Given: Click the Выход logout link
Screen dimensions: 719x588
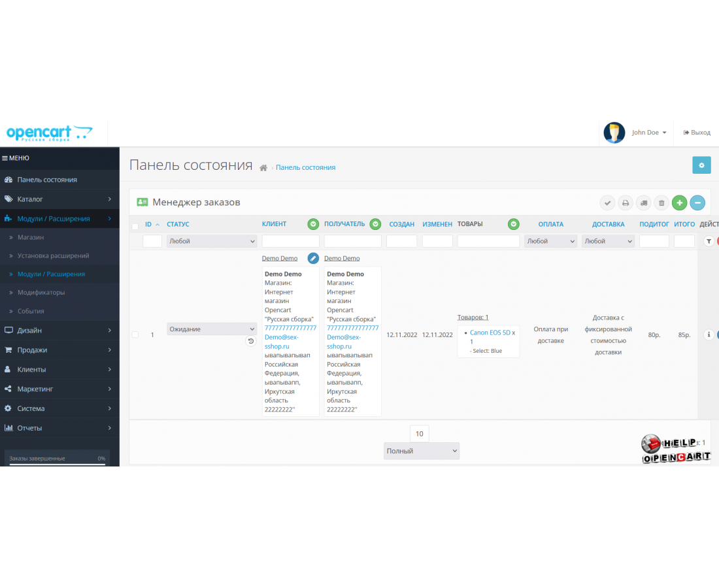Looking at the screenshot, I should (697, 133).
